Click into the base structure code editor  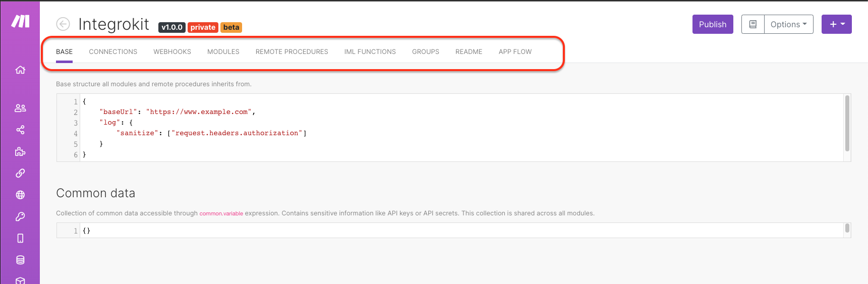453,128
